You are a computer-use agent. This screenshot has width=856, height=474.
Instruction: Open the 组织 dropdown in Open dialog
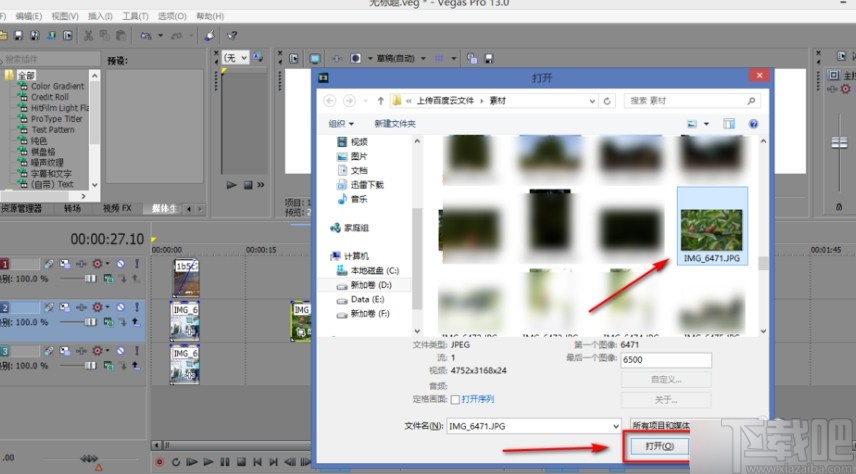(x=341, y=124)
